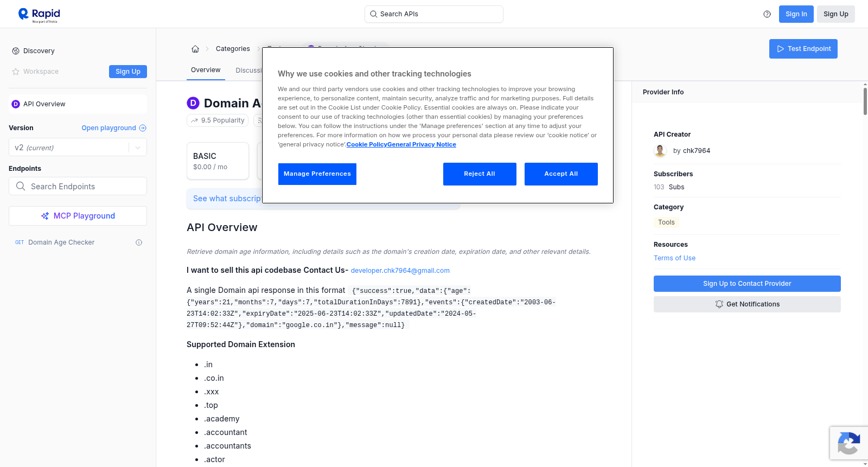Open the Cookie Policy link

pyautogui.click(x=367, y=144)
